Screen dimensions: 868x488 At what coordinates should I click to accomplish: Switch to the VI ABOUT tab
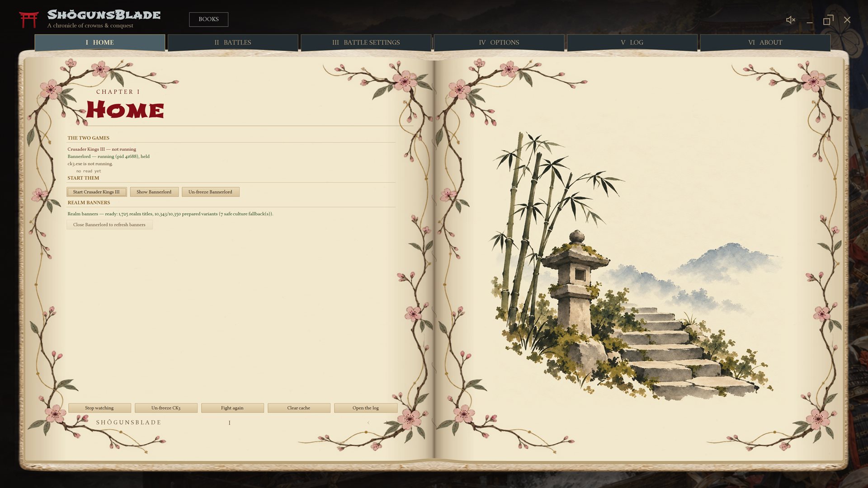(x=765, y=42)
